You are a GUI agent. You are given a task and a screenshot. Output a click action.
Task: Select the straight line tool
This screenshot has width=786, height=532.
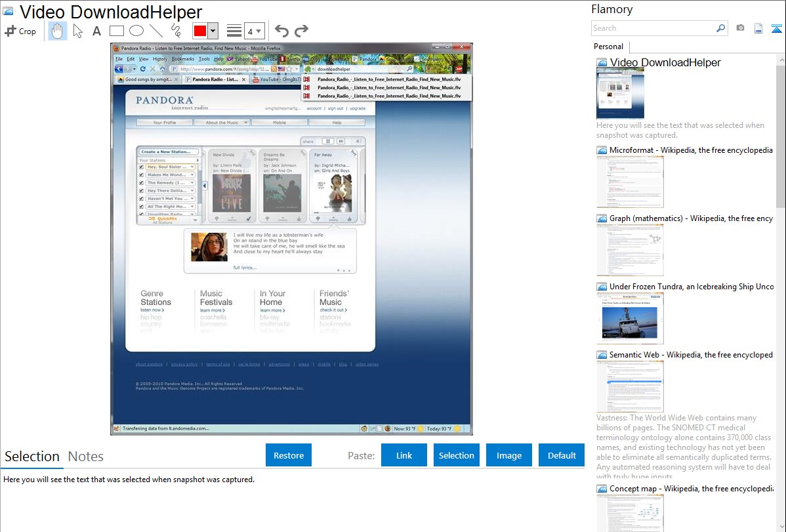coord(156,31)
